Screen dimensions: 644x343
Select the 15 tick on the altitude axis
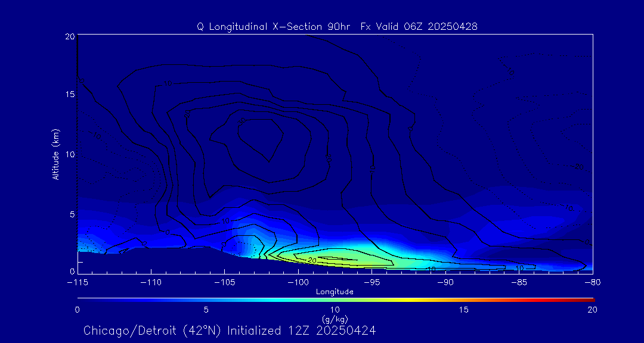[69, 94]
